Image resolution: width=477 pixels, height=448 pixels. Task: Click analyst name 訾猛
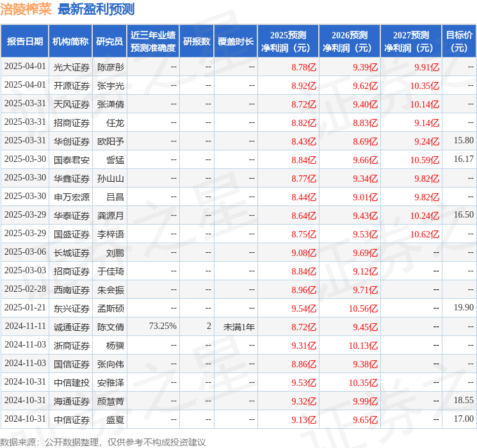coord(115,160)
